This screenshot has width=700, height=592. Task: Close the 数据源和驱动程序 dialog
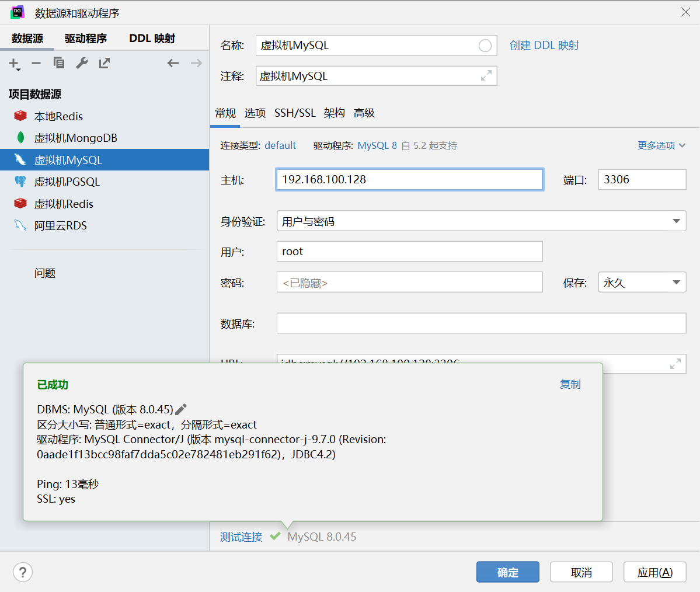pos(686,12)
